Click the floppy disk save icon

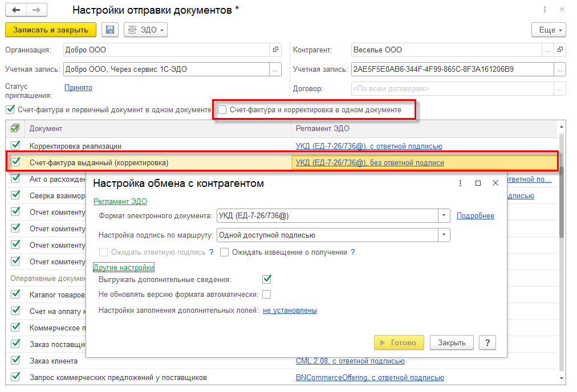[x=110, y=30]
